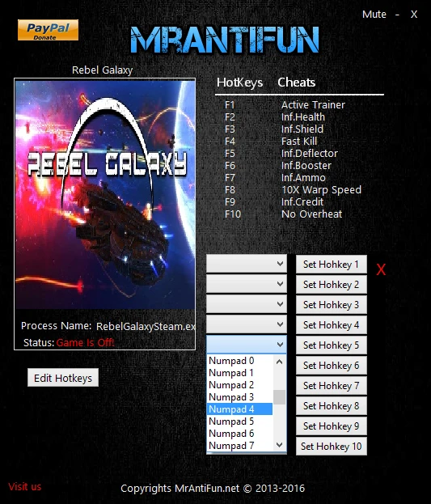Select Numpad 1 from the list
Image resolution: width=431 pixels, height=504 pixels.
(x=240, y=373)
